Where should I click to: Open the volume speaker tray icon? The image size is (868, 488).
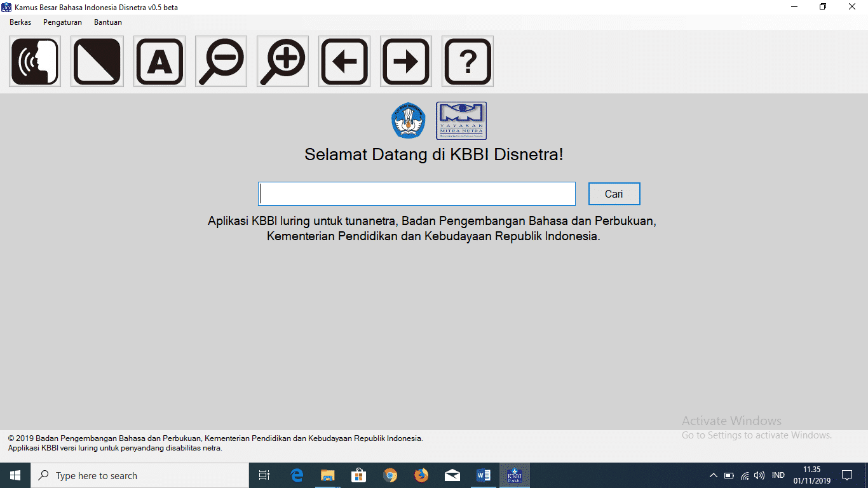(759, 475)
